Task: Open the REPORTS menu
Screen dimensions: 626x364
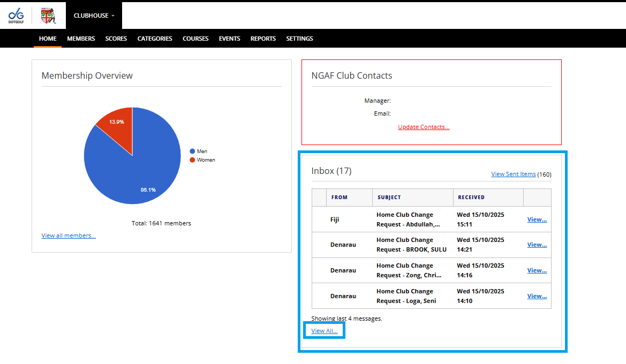Action: (x=263, y=39)
